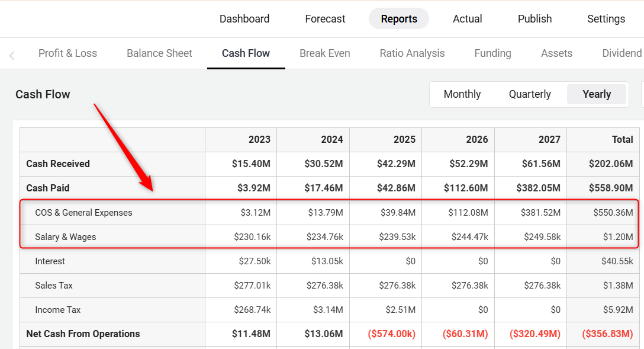Screen dimensions: 644x349
Task: Select the Interest row label
Action: [x=50, y=261]
